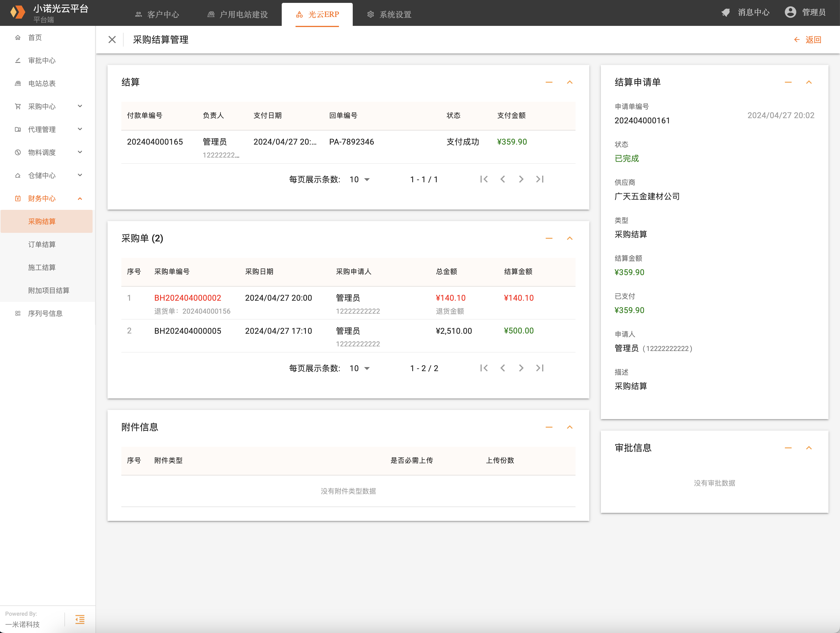Minimize the 审批信息 card with dash icon
The height and width of the screenshot is (633, 840).
pos(788,448)
